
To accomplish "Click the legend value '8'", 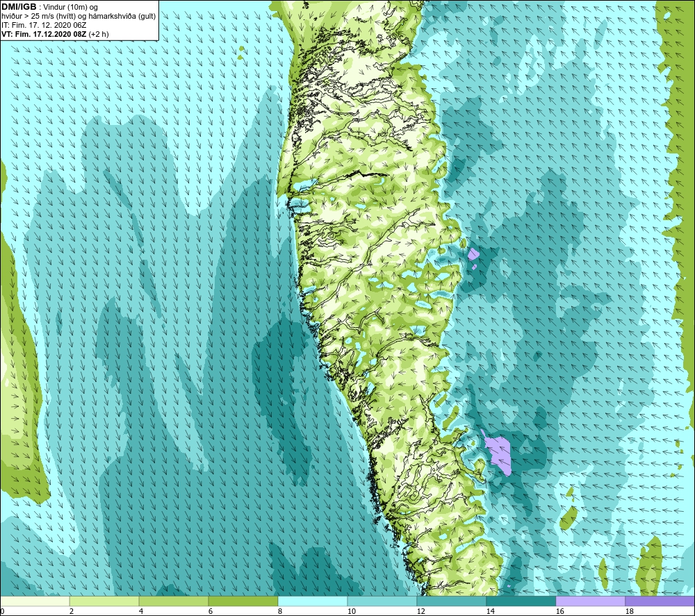I will tap(280, 611).
